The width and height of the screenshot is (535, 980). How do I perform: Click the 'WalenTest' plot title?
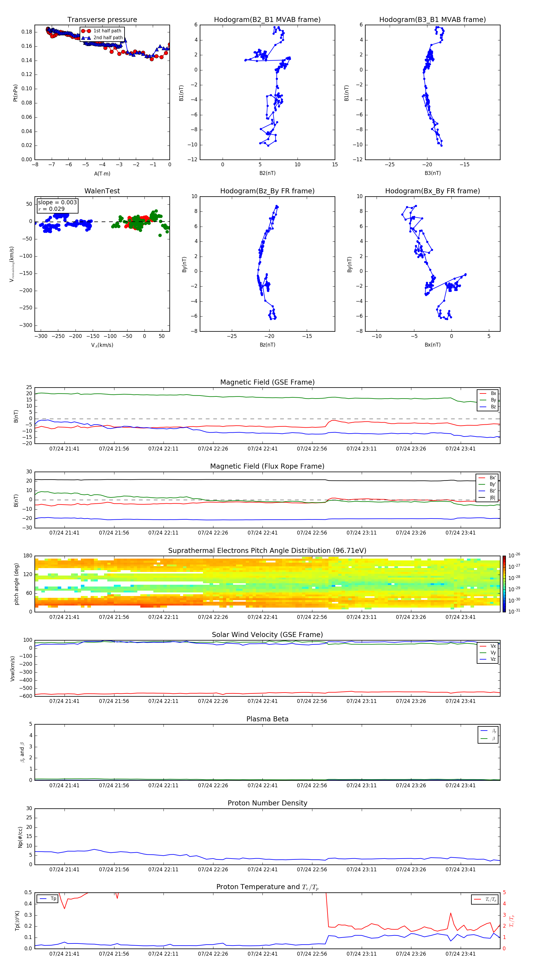tap(102, 191)
